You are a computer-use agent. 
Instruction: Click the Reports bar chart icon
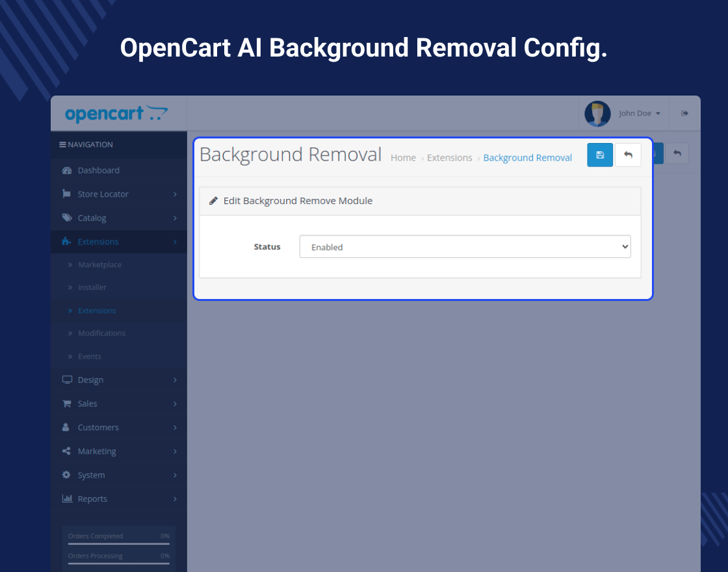coord(67,498)
